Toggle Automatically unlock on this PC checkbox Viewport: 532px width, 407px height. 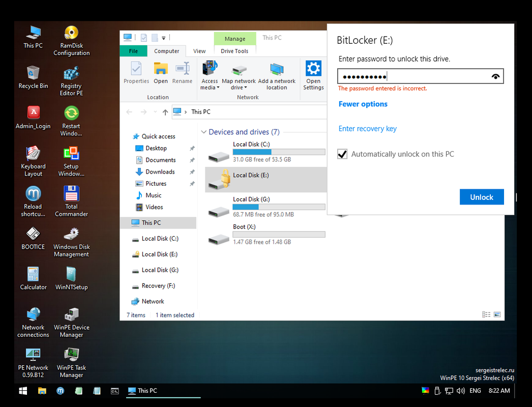pyautogui.click(x=342, y=154)
